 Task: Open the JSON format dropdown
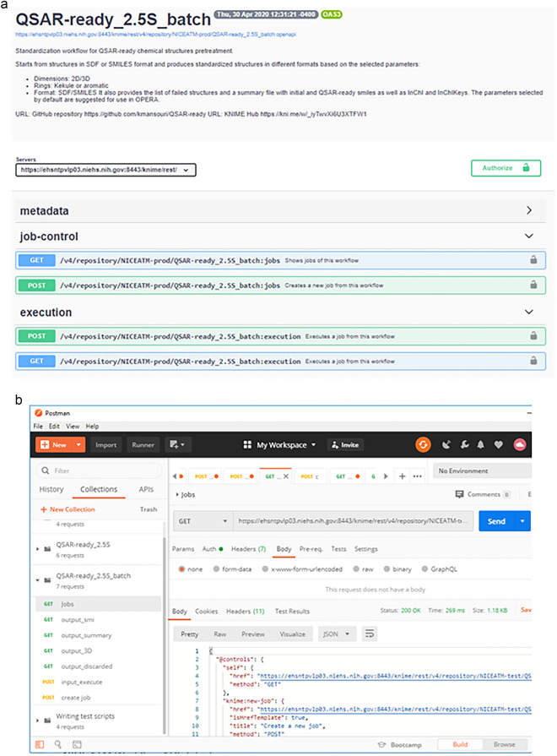[x=337, y=634]
